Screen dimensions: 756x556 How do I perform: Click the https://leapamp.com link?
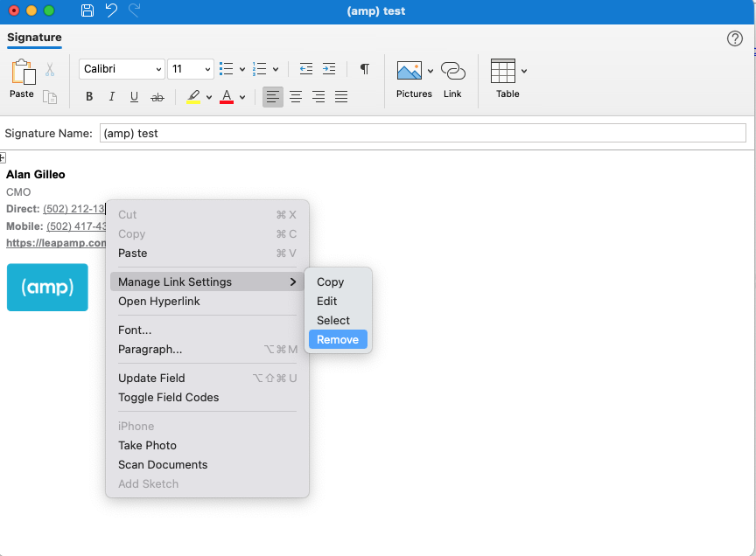56,243
